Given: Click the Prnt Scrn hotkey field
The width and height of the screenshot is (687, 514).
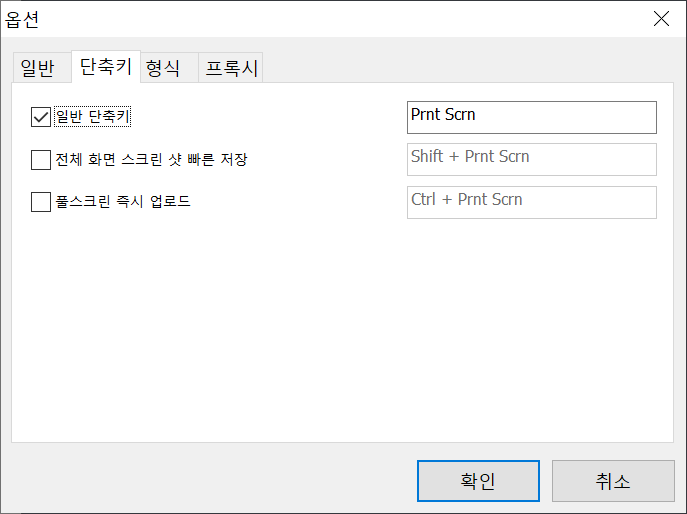Looking at the screenshot, I should [531, 117].
